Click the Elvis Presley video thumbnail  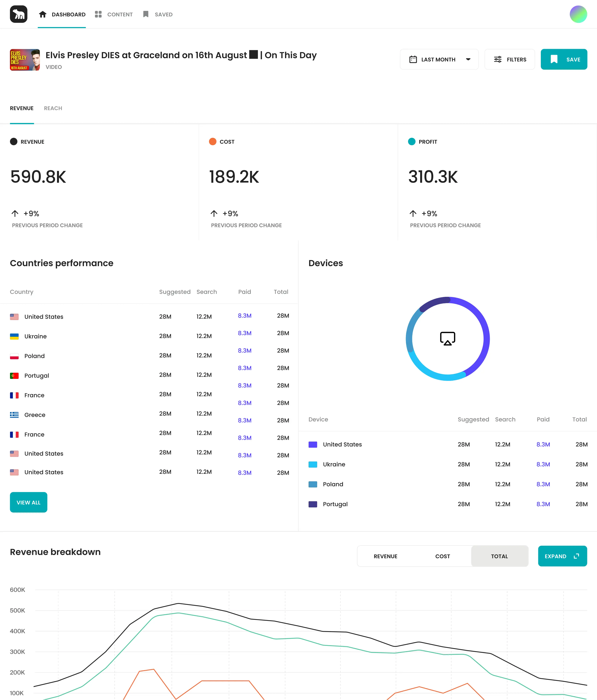click(25, 60)
